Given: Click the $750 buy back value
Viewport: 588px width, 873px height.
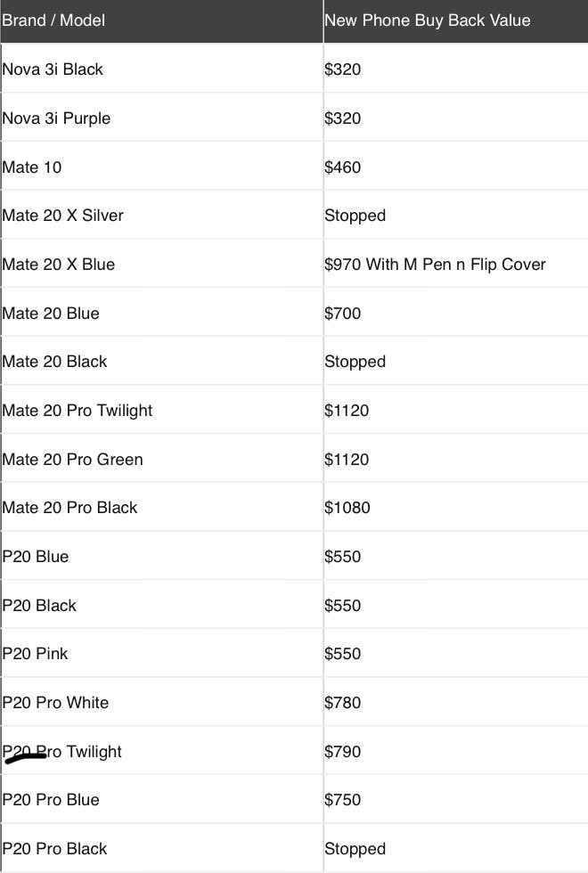Looking at the screenshot, I should 343,800.
